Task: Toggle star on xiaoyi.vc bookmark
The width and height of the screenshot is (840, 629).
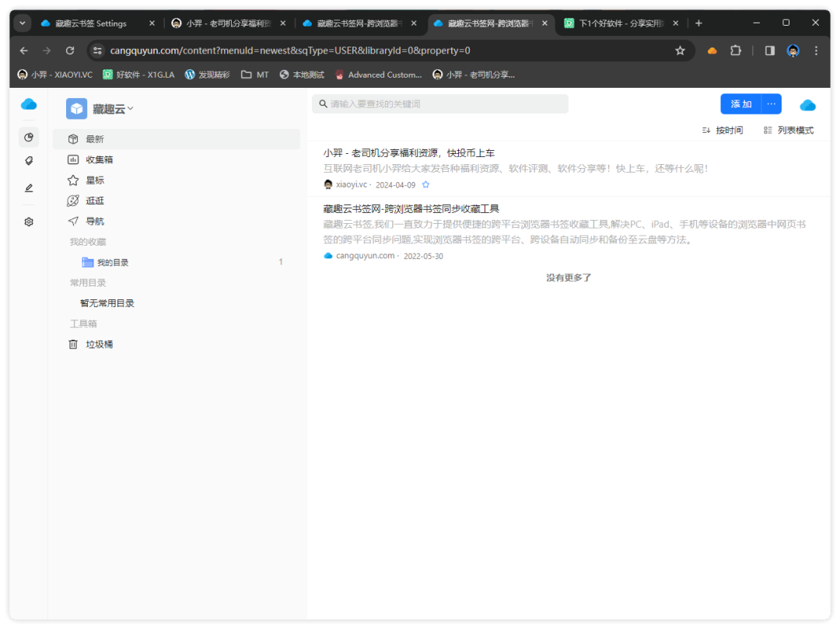Action: pos(426,185)
